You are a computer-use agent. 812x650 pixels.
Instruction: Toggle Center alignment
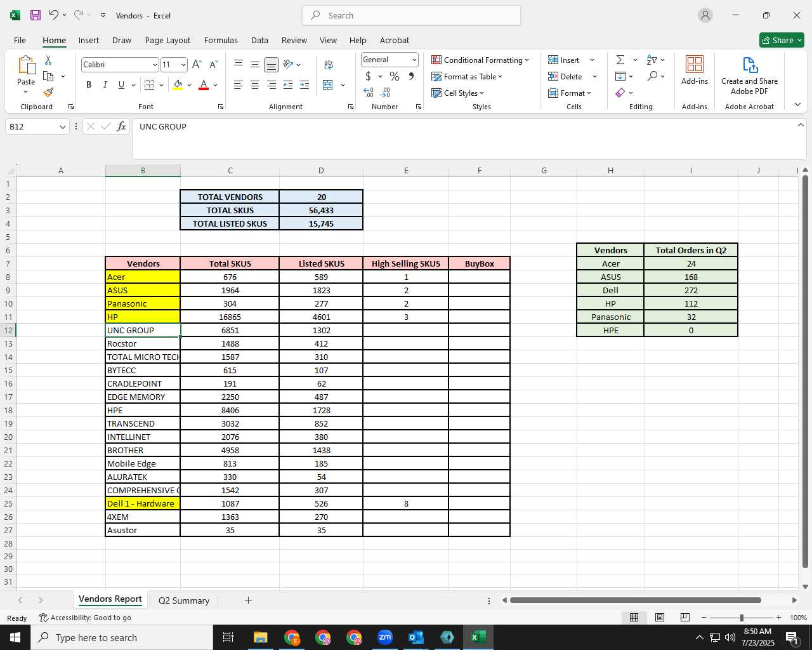point(255,85)
